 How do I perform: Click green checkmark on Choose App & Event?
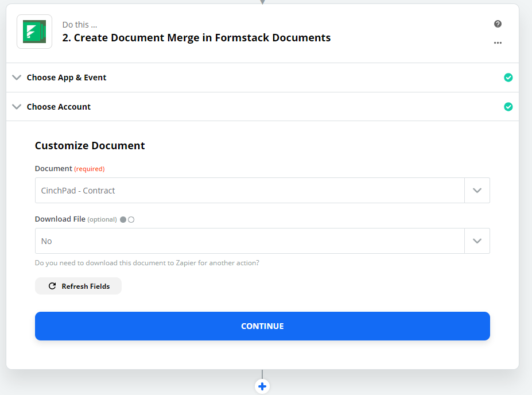[508, 78]
